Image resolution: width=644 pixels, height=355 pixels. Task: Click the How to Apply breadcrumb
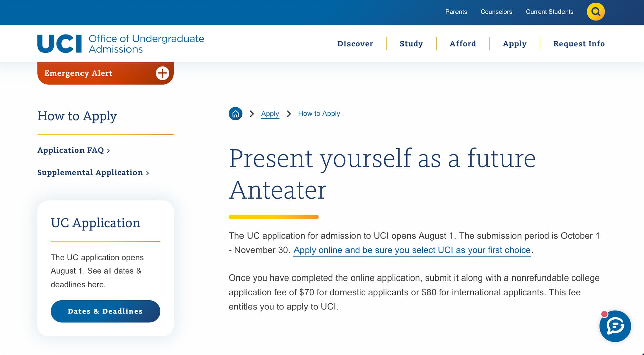319,114
